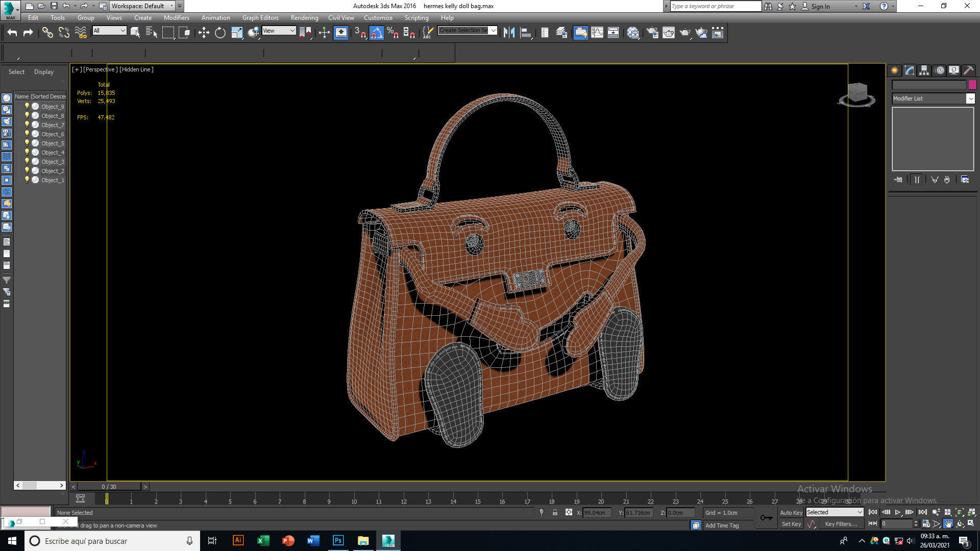Activate Bind to Space Warp tool
980x551 pixels.
tap(81, 33)
